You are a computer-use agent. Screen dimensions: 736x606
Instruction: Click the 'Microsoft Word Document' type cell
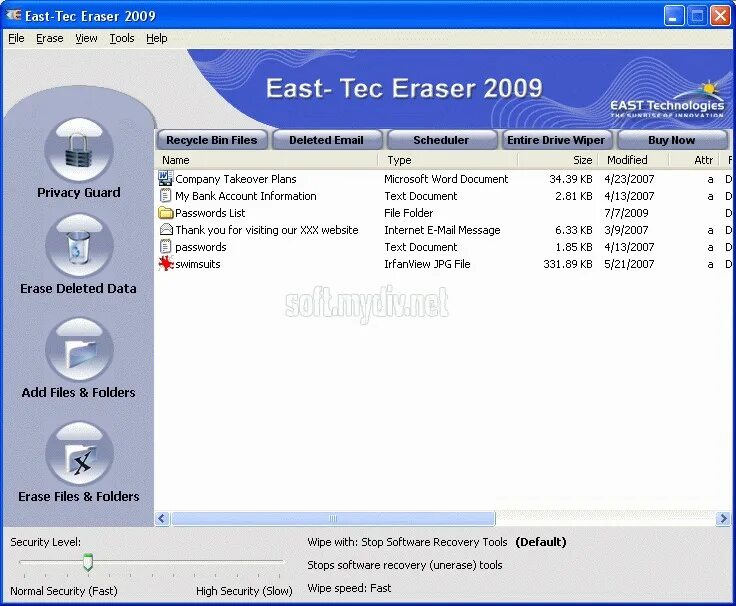click(x=446, y=179)
